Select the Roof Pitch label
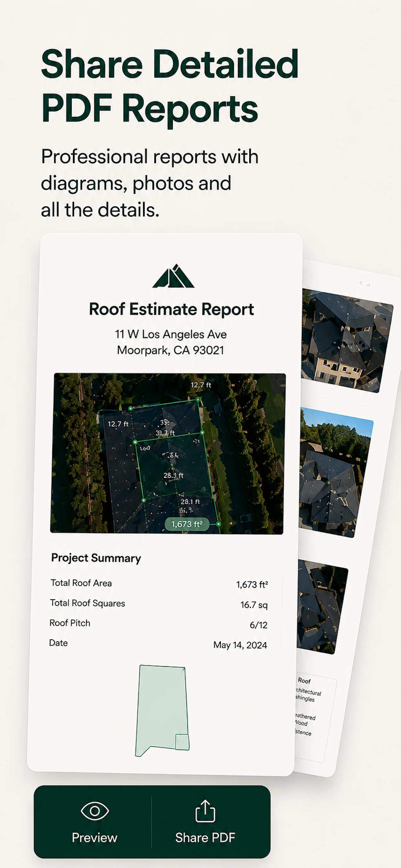401x868 pixels. pos(70,623)
